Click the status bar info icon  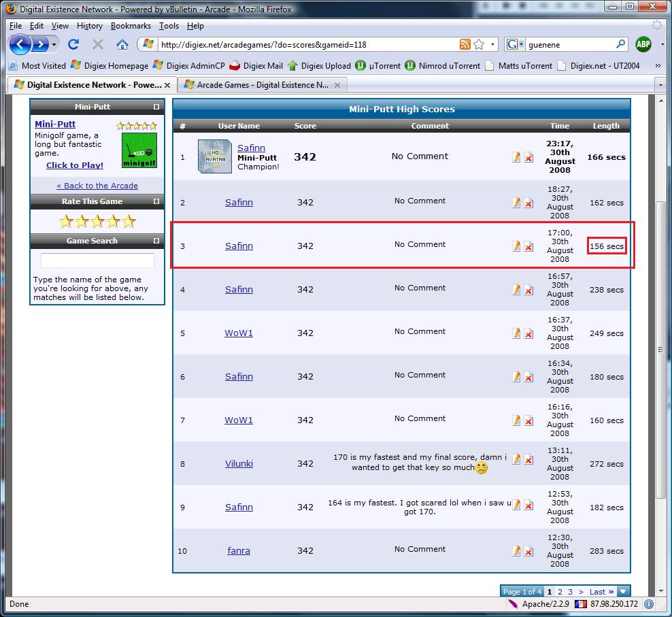pos(649,603)
